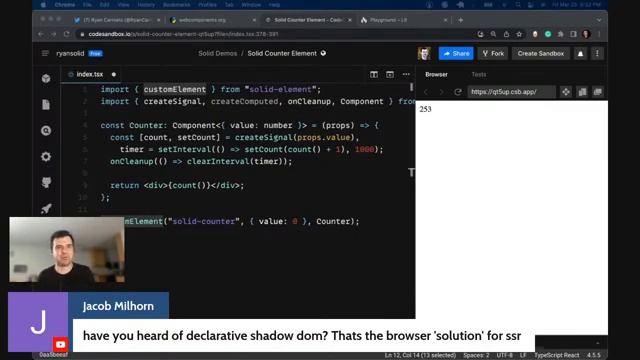Click the Create Sandbox button
This screenshot has width=640, height=360.
pos(540,53)
